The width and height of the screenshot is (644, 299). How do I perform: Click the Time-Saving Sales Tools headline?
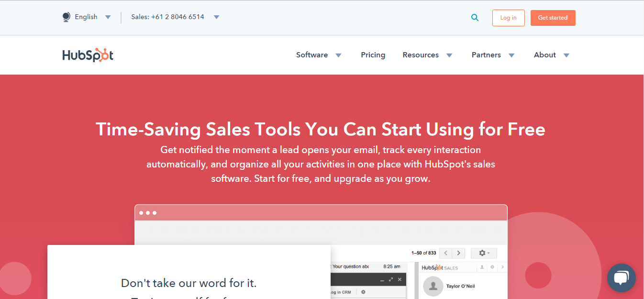pyautogui.click(x=321, y=129)
